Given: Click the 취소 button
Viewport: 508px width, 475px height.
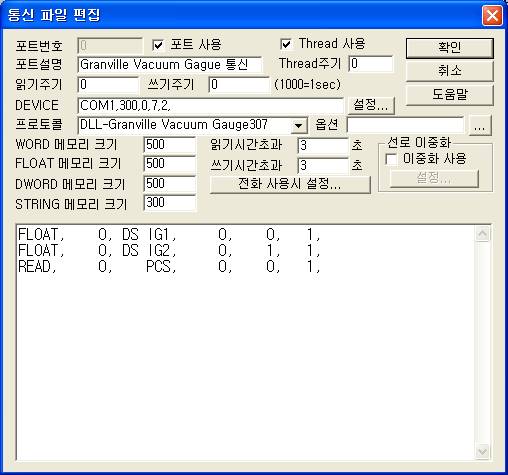Looking at the screenshot, I should coord(449,71).
